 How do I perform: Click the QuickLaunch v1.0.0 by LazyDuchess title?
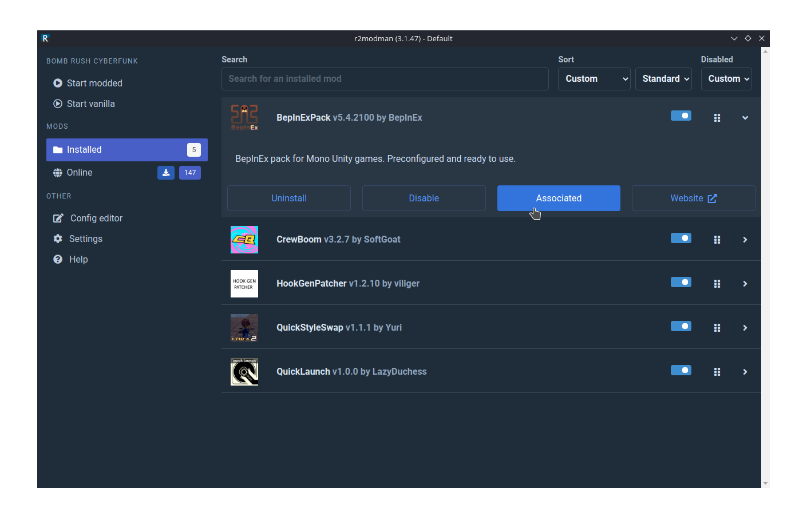pos(351,372)
